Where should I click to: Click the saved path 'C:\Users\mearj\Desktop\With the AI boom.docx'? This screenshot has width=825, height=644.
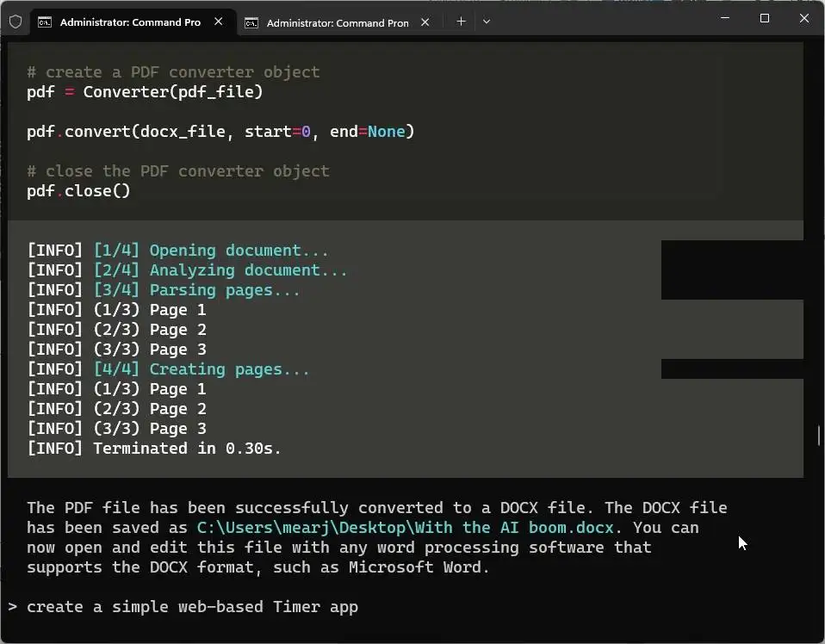405,527
